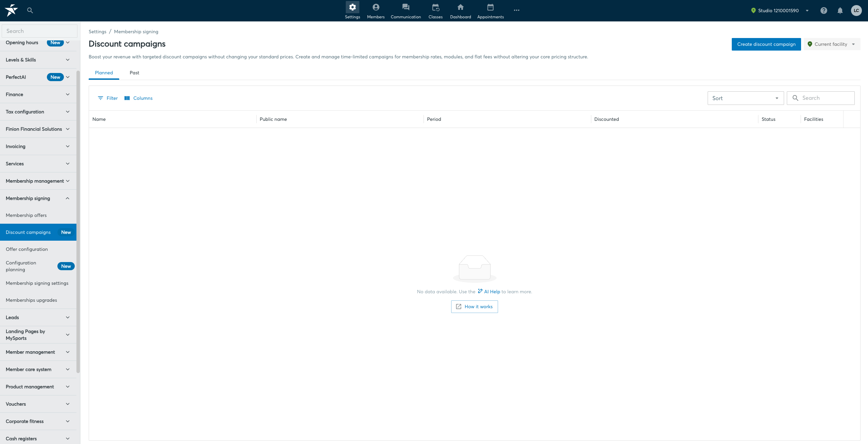Expand the Vouchers section
Screen dimensions: 868x444
[x=38, y=404]
